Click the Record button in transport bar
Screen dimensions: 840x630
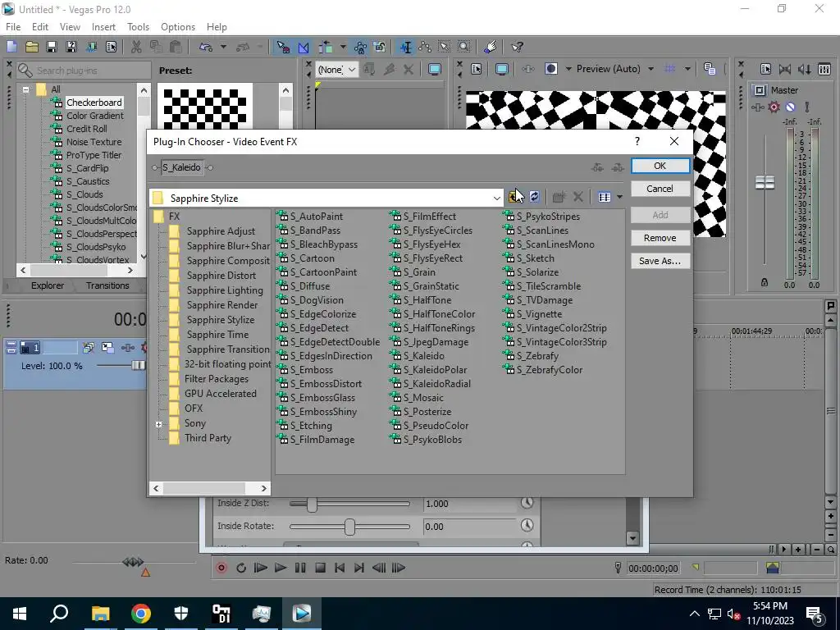coord(221,568)
